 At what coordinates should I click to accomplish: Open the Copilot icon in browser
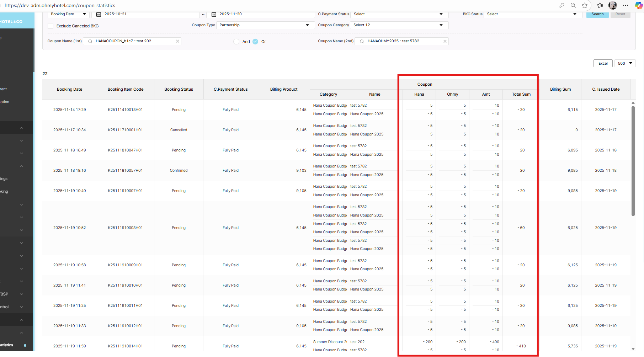pyautogui.click(x=639, y=5)
